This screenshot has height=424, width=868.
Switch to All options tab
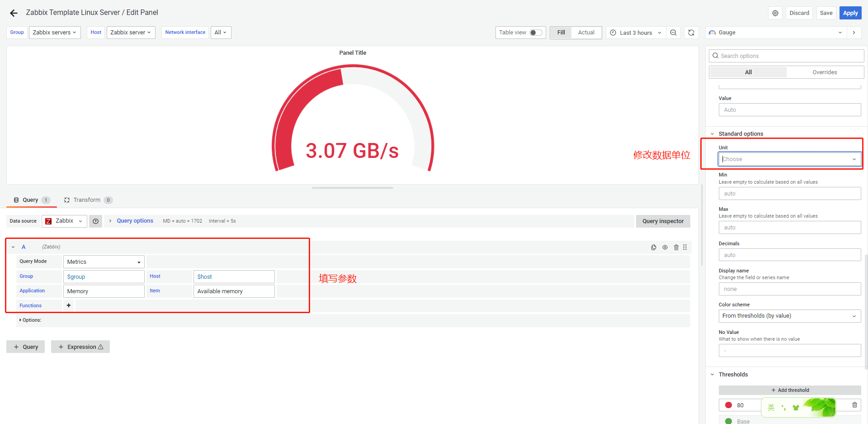(748, 72)
